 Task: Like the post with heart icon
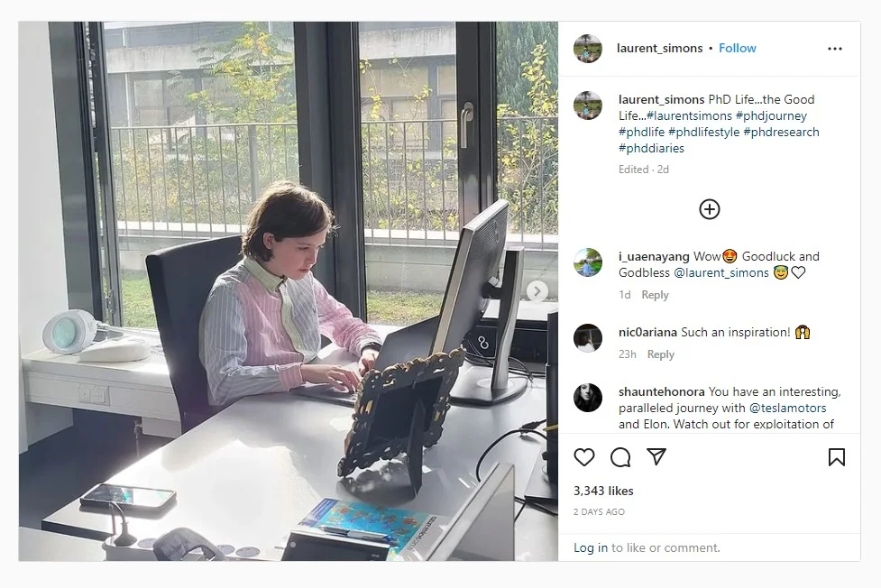tap(584, 457)
